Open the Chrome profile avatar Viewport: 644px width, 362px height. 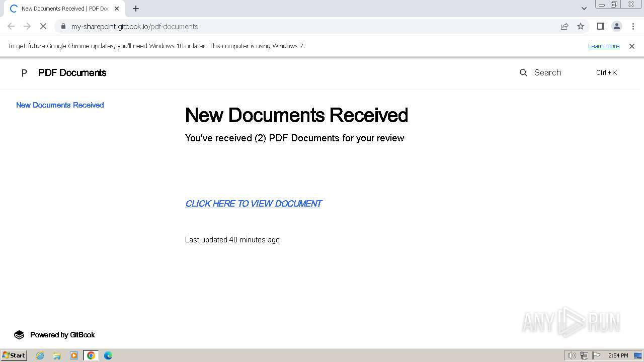click(616, 26)
